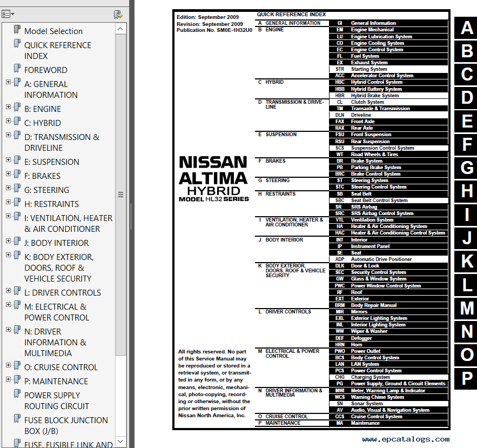Viewport: 477px width, 448px height.
Task: Expand the A: GENERAL INFORMATION bookmark
Action: (8, 82)
